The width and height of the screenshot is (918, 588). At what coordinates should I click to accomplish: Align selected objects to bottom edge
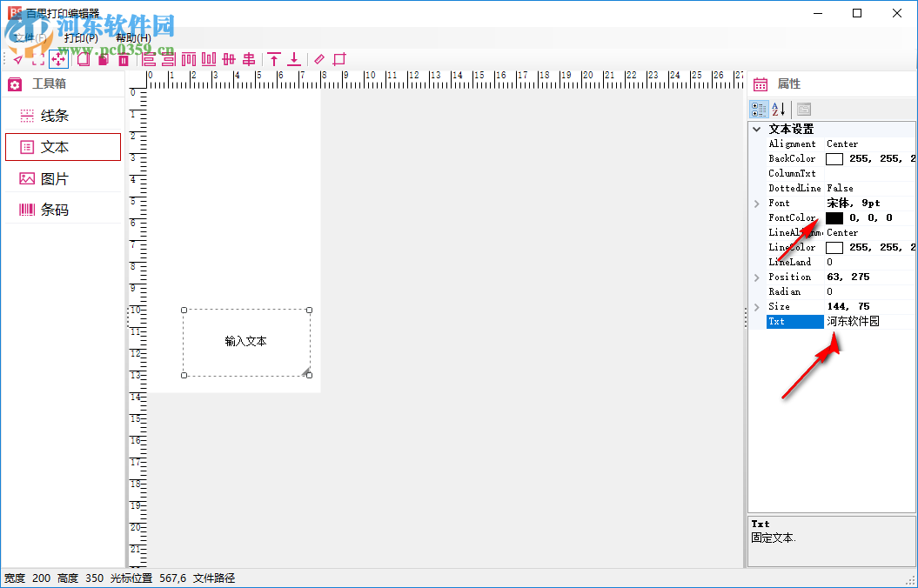[x=209, y=59]
